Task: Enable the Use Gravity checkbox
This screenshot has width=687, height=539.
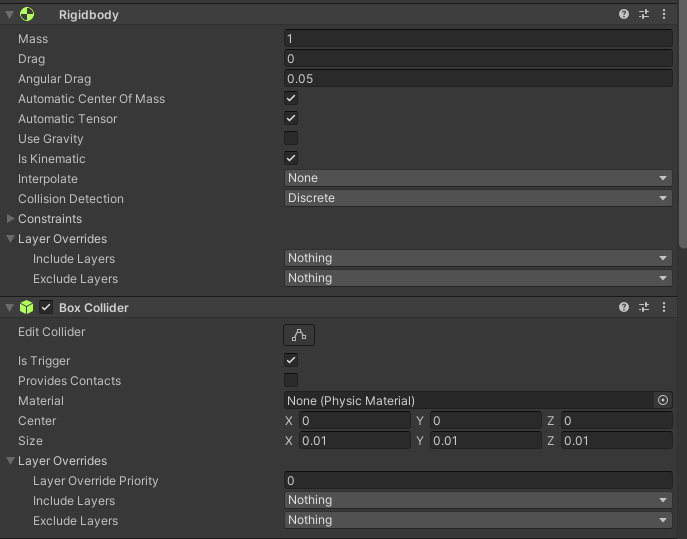Action: click(291, 139)
